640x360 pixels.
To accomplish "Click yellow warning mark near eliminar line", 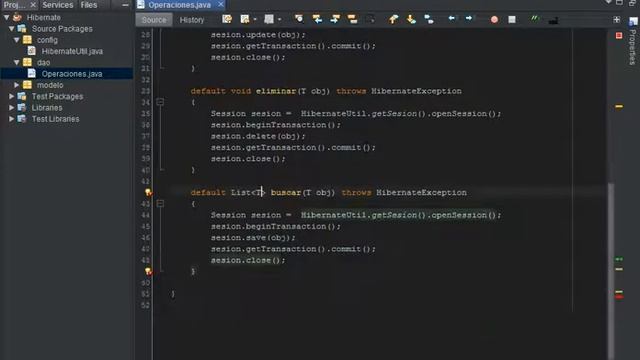I will click(x=619, y=106).
